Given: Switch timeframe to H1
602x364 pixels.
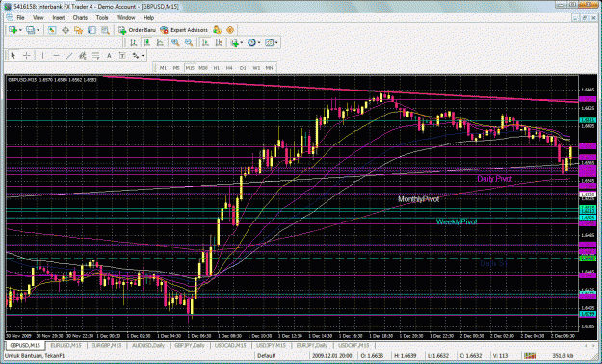Looking at the screenshot, I should tap(216, 68).
